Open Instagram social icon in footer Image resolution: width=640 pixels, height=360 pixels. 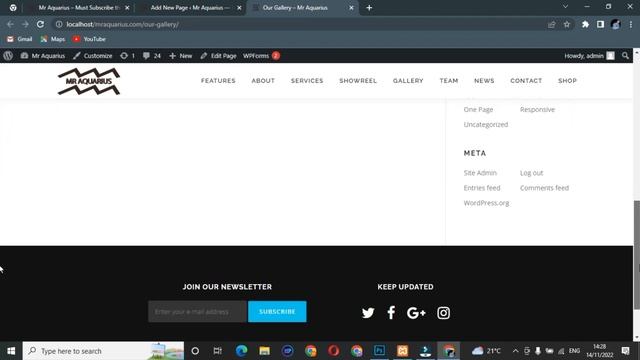pos(443,313)
